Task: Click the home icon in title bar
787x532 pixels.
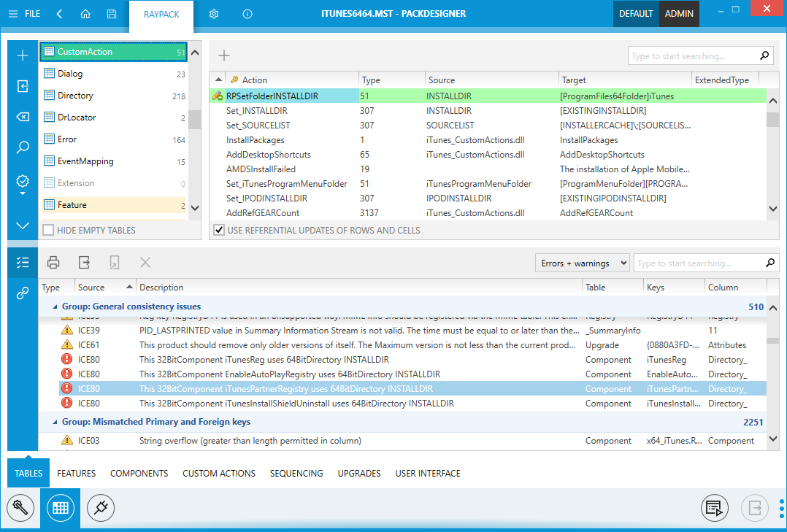Action: [85, 14]
